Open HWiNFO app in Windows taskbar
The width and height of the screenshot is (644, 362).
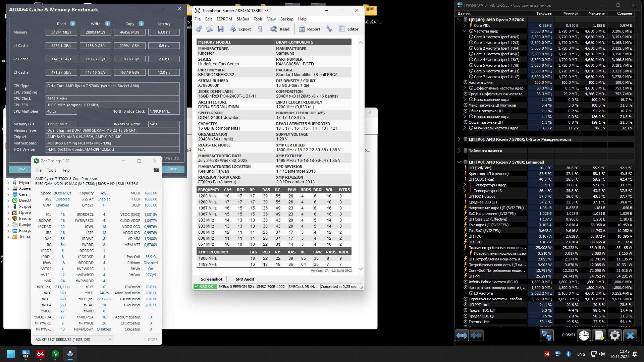[x=25, y=354]
